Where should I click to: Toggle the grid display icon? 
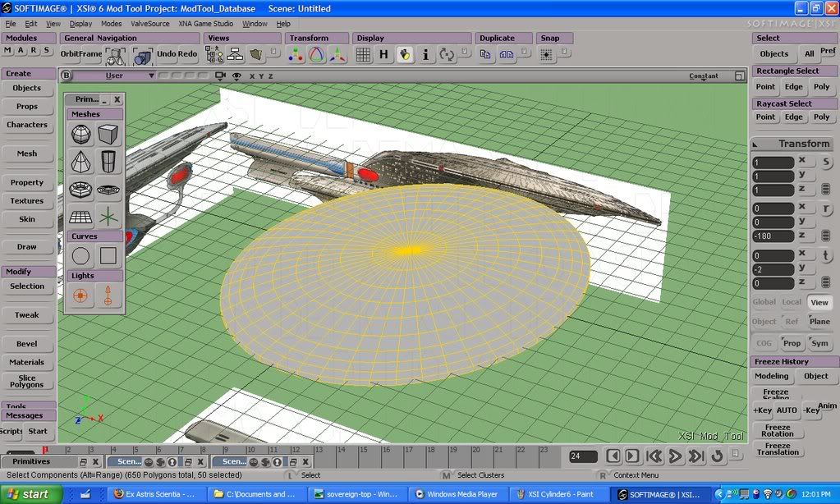(363, 55)
